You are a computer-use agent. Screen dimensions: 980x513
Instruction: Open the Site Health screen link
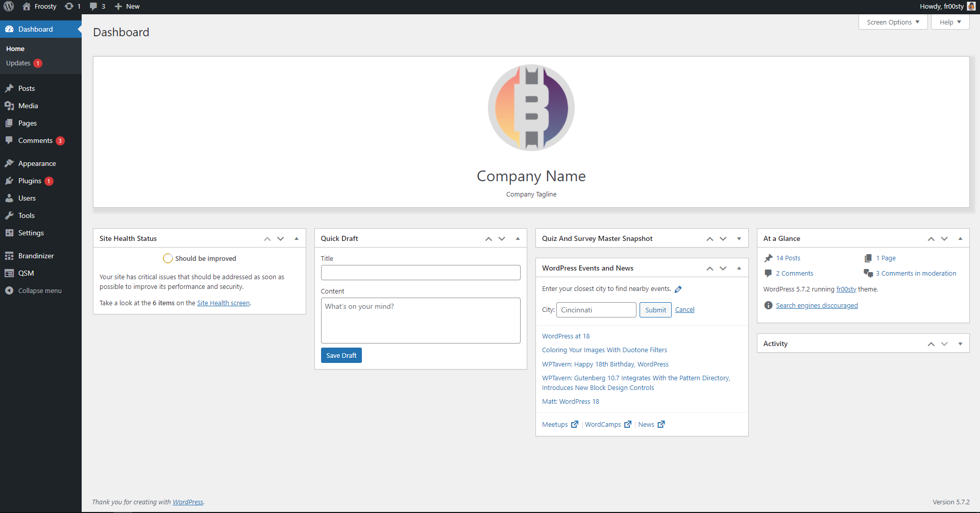coord(224,303)
